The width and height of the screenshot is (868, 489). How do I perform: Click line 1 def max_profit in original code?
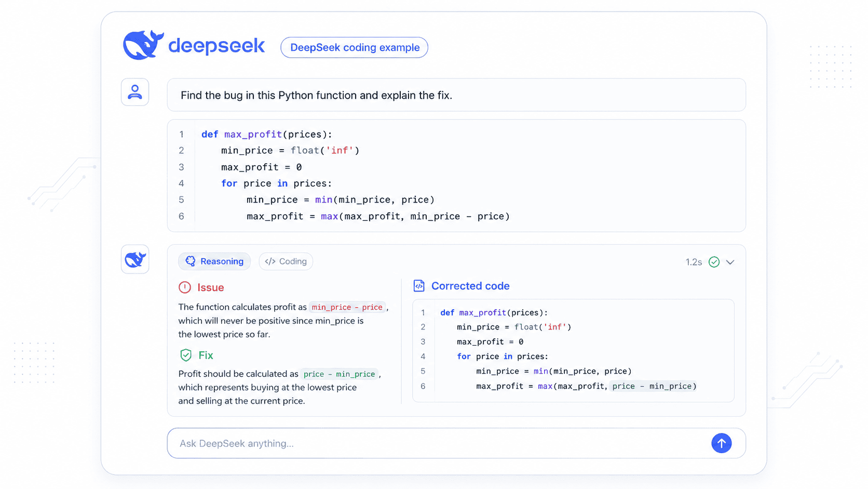click(267, 134)
